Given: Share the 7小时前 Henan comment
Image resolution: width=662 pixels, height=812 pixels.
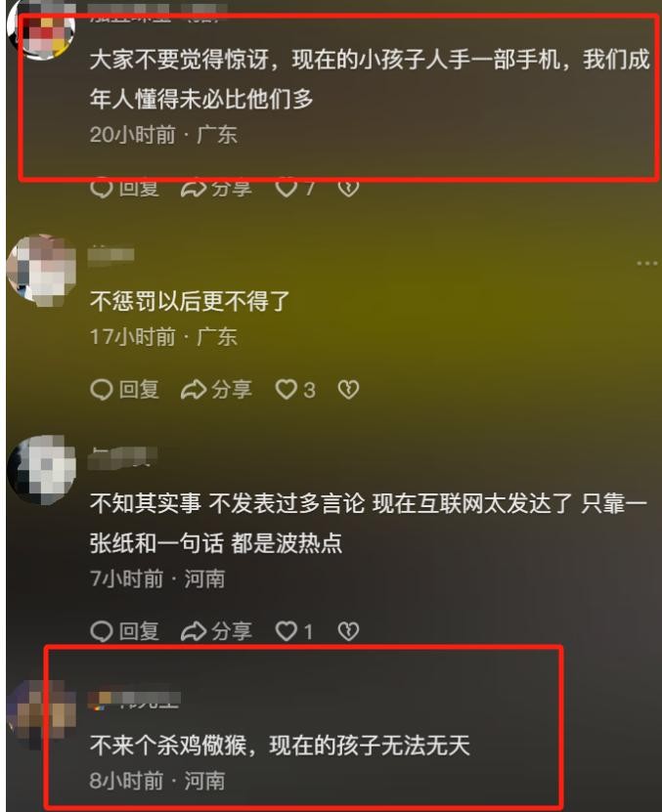Looking at the screenshot, I should pyautogui.click(x=216, y=631).
